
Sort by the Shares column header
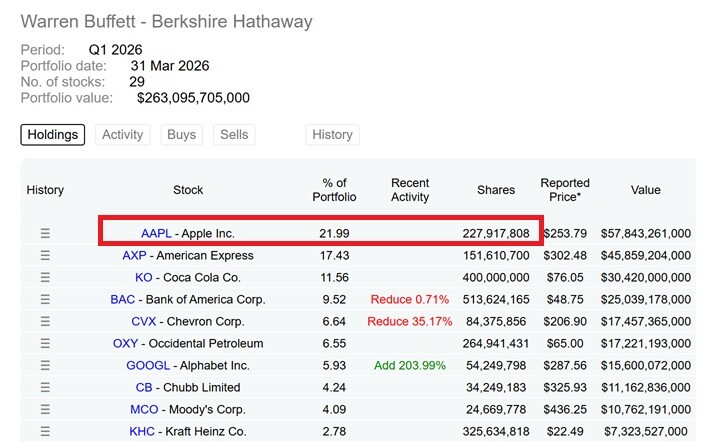[x=496, y=190]
